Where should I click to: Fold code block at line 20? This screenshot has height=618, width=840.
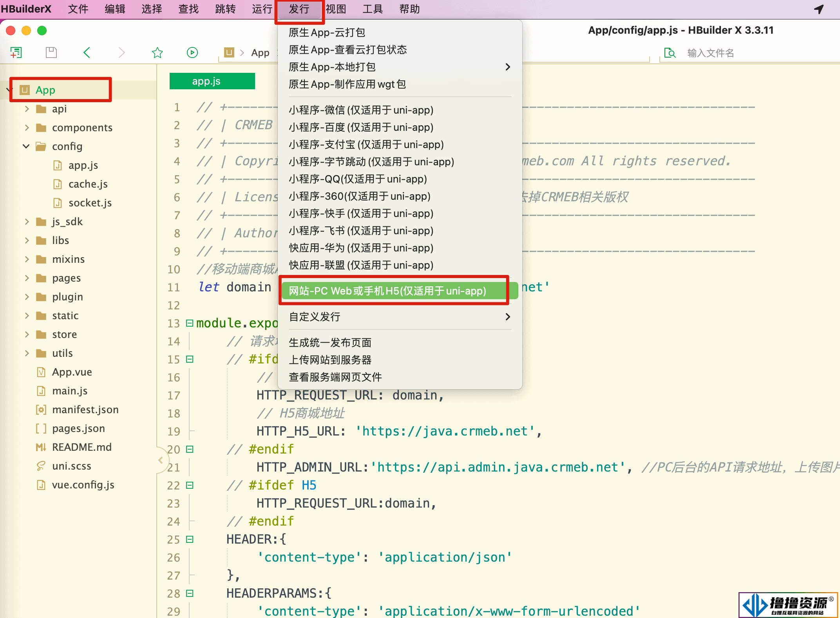(190, 449)
